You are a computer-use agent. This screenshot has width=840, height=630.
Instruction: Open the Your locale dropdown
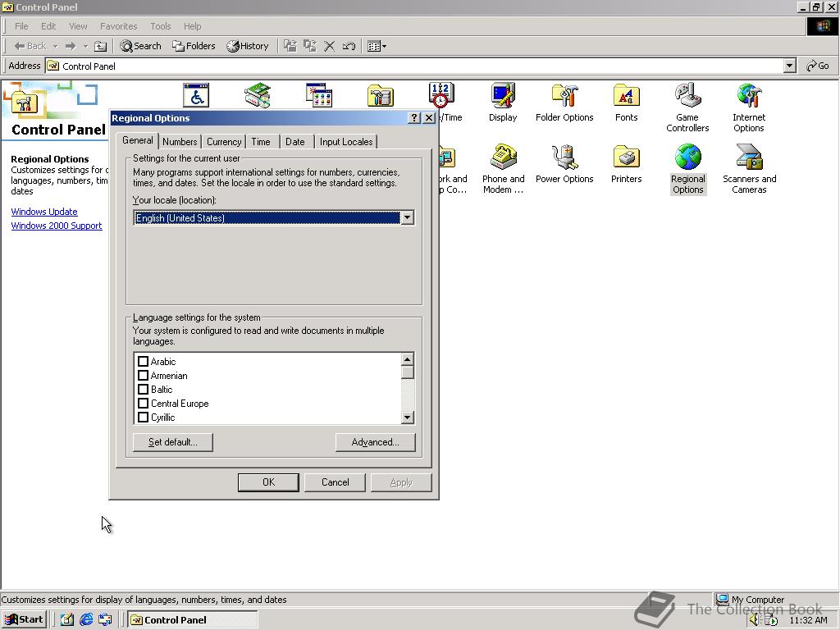408,217
